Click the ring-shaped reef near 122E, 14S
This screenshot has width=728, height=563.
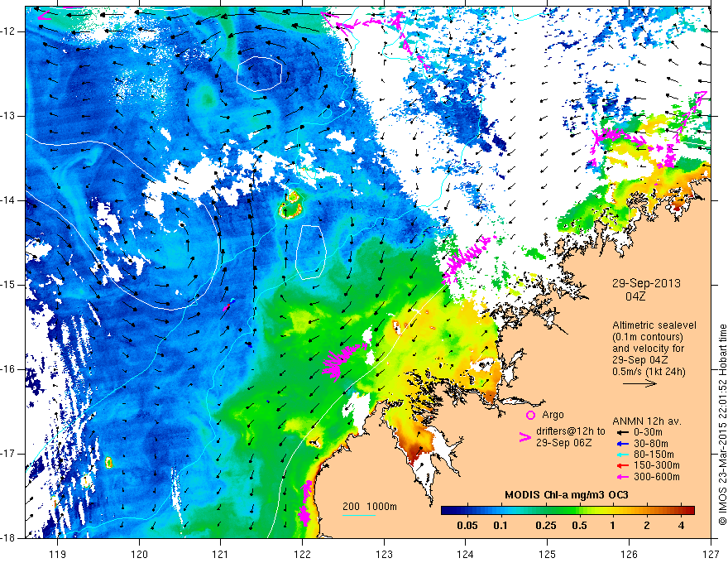pyautogui.click(x=291, y=206)
